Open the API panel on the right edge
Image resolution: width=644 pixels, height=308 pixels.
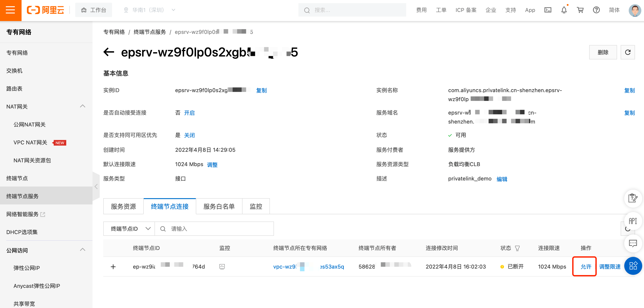(633, 221)
